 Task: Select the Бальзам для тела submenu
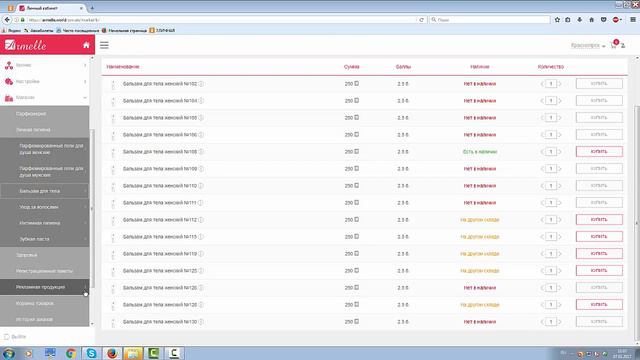pos(44,191)
